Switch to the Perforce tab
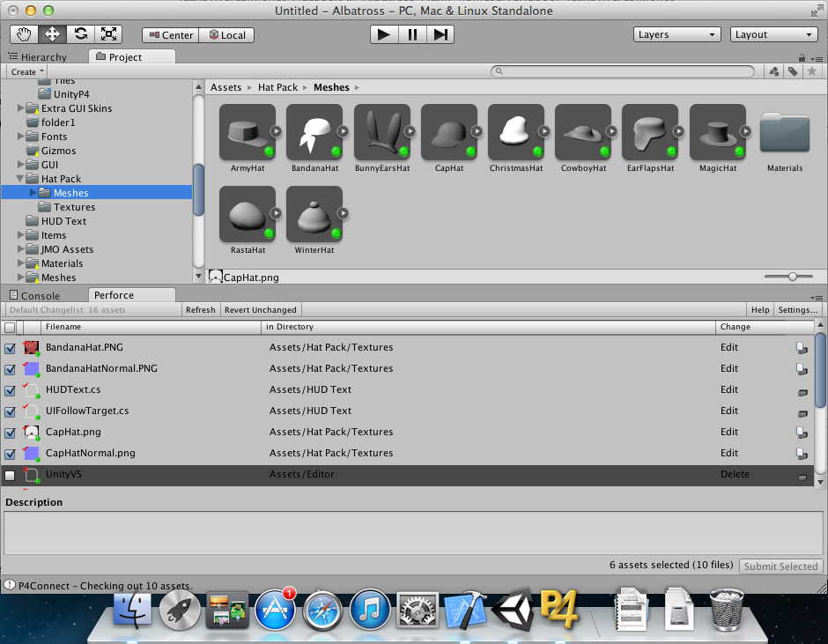The image size is (828, 644). coord(132,295)
